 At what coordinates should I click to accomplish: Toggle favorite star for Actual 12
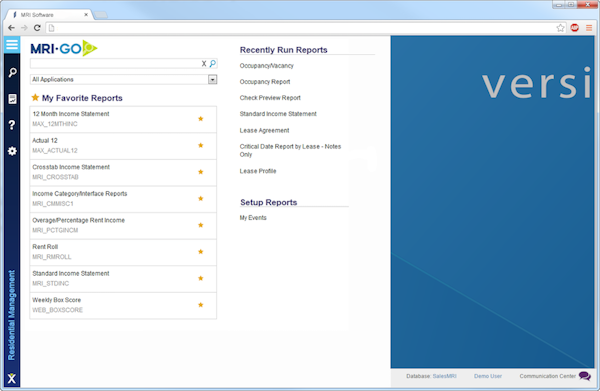point(201,145)
